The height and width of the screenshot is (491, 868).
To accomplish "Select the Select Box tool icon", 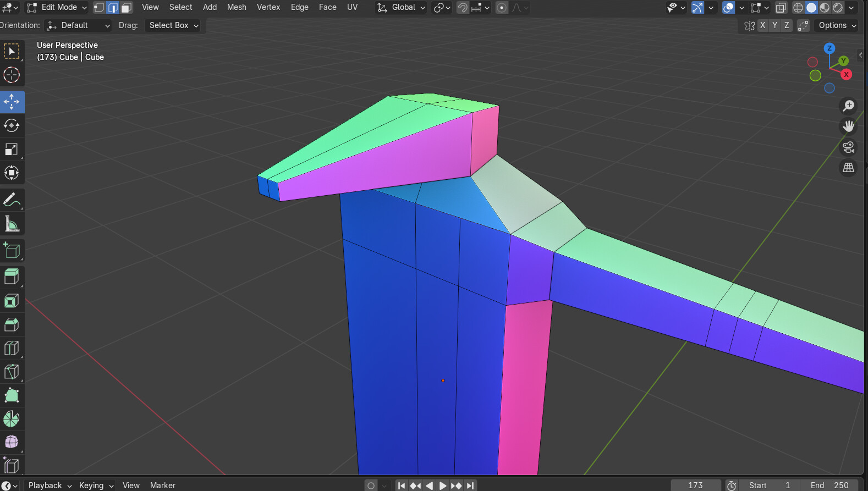I will (x=12, y=51).
